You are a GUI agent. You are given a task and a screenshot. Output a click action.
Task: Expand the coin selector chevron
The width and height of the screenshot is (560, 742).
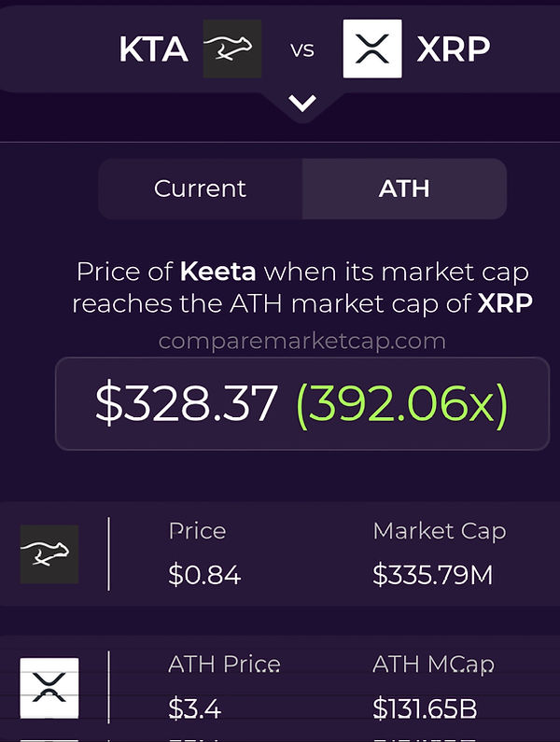click(302, 104)
